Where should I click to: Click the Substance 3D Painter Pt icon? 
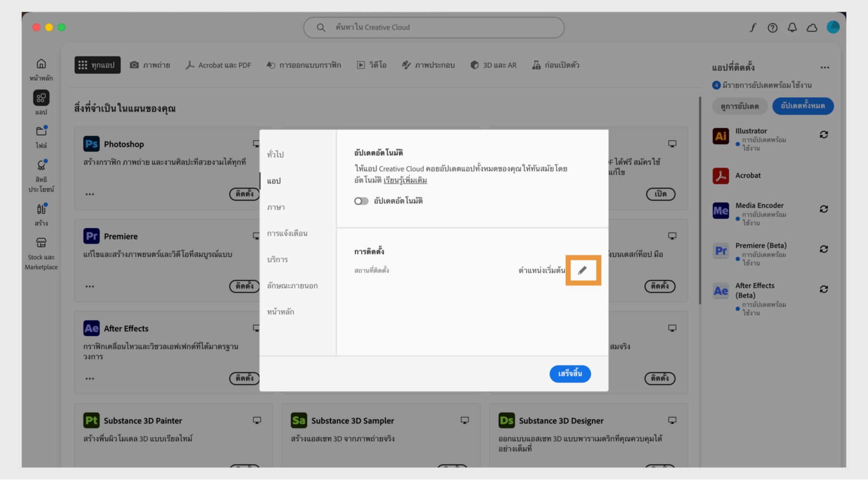(x=91, y=421)
